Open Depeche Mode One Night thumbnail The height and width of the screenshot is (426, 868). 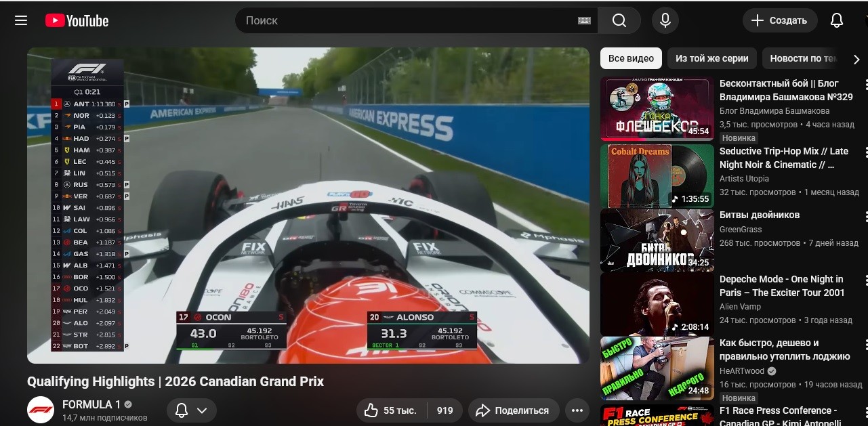pyautogui.click(x=657, y=304)
